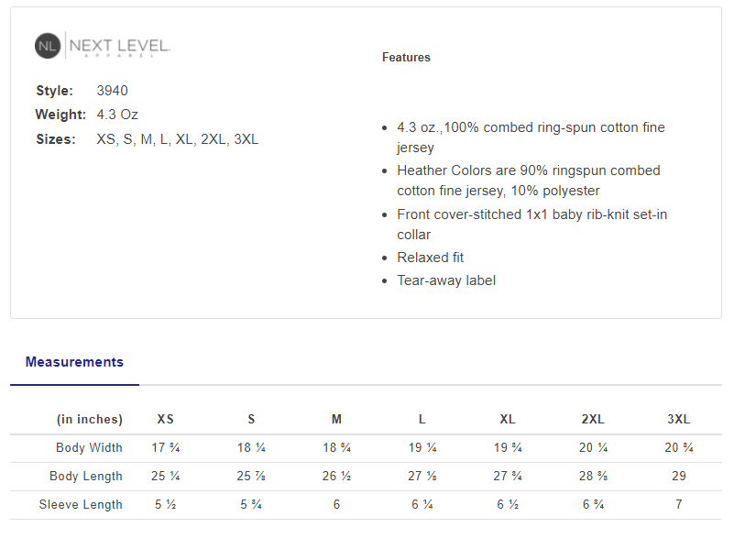Click the Relaxed fit feature bullet
Viewport: 756px width, 549px height.
click(430, 258)
